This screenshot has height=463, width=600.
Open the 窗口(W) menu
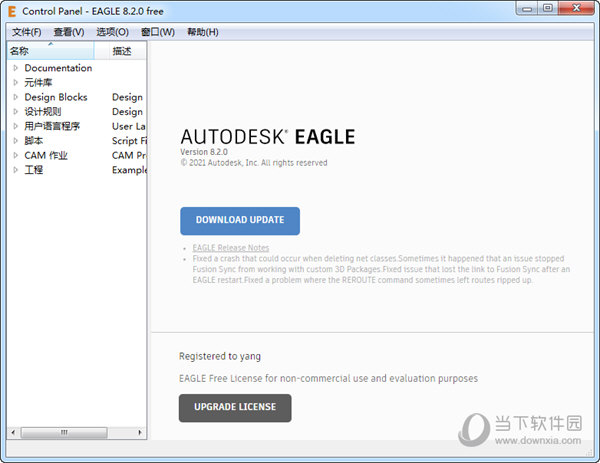[158, 32]
